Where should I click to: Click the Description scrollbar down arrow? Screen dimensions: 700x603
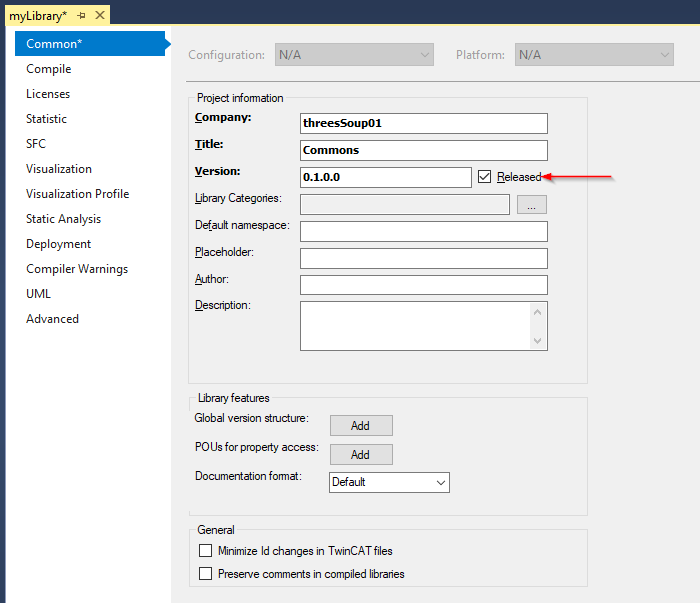coord(538,341)
